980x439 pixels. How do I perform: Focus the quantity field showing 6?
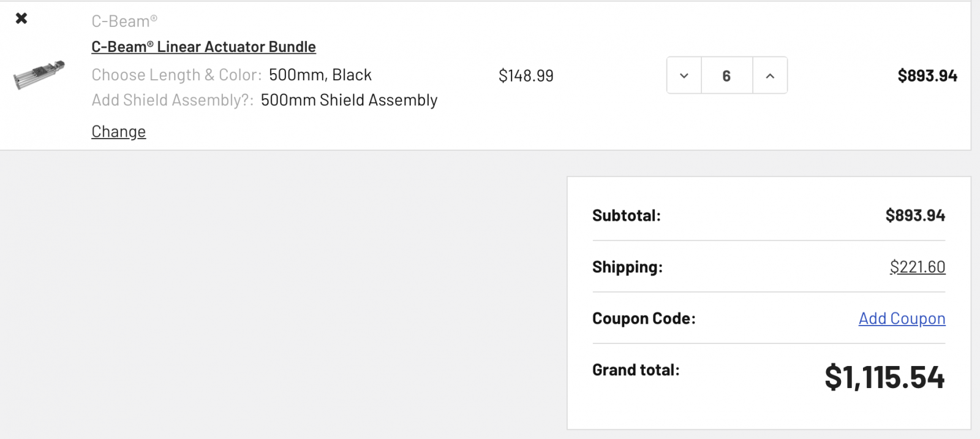tap(726, 75)
